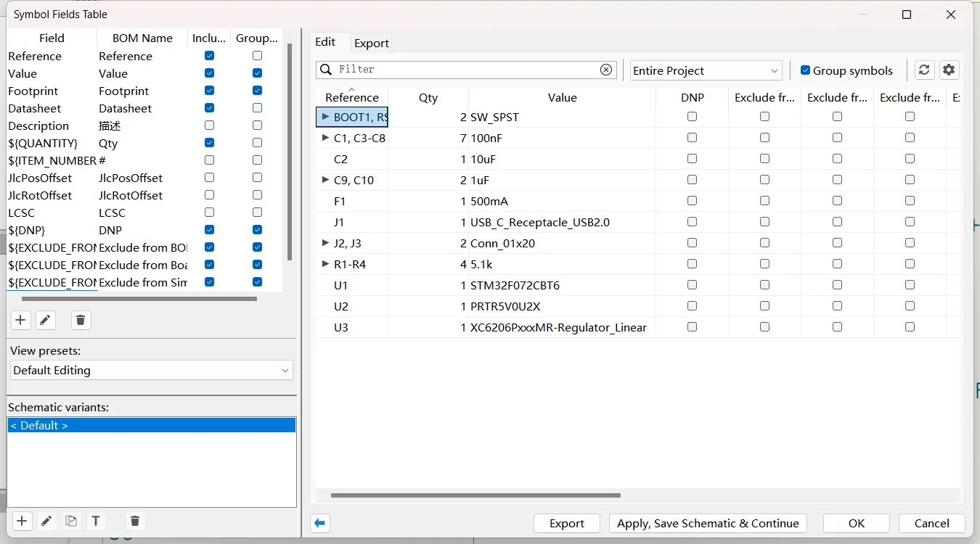Clear the filter text with X icon
This screenshot has height=544, width=980.
[606, 70]
